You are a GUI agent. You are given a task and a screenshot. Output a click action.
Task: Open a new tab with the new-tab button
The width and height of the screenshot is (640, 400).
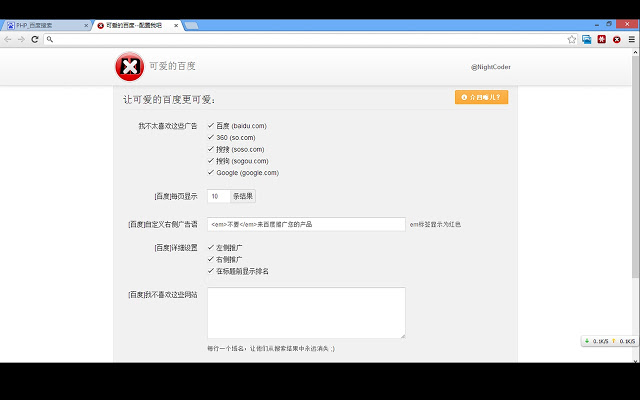pyautogui.click(x=191, y=26)
